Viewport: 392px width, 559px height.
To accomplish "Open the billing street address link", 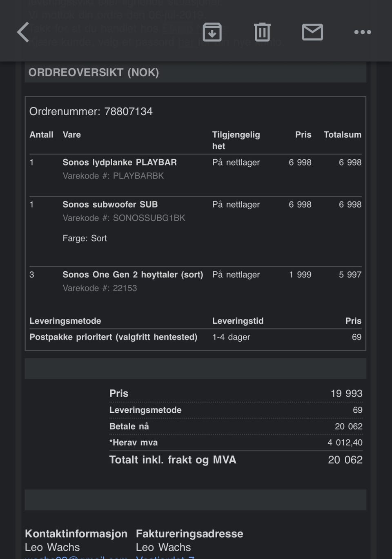I will click(165, 557).
